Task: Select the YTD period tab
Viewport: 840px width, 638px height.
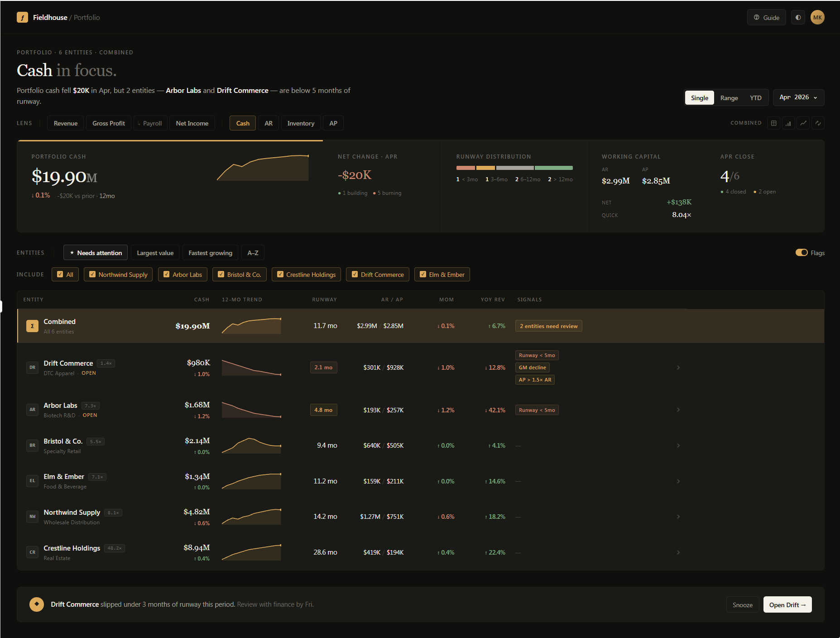Action: point(755,97)
